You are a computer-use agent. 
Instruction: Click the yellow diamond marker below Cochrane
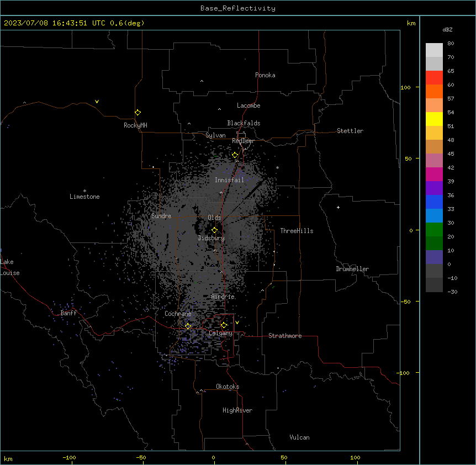pos(188,326)
